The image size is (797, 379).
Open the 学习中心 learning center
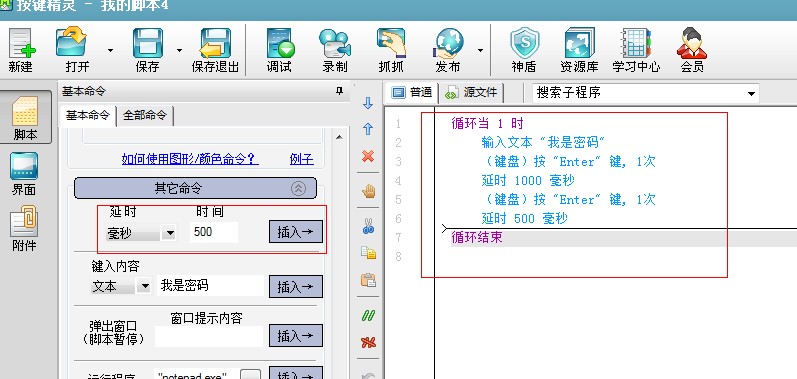tap(636, 49)
